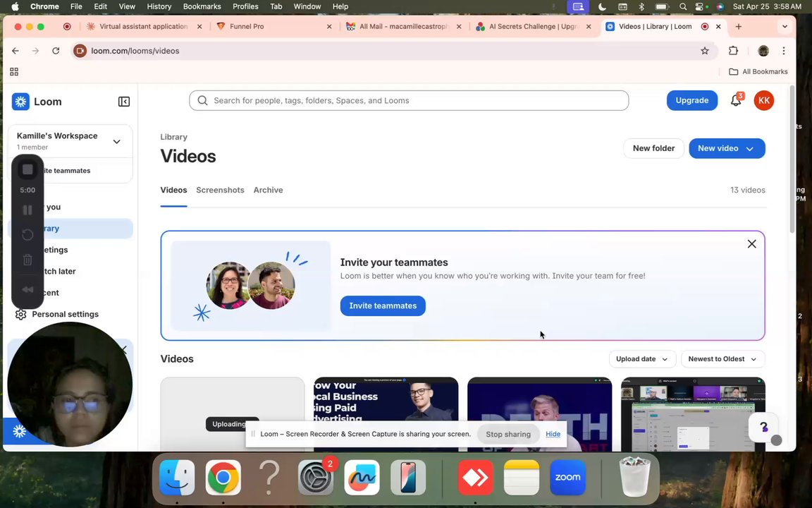Open the Bookmarks menu in menu bar
812x508 pixels.
pyautogui.click(x=202, y=7)
